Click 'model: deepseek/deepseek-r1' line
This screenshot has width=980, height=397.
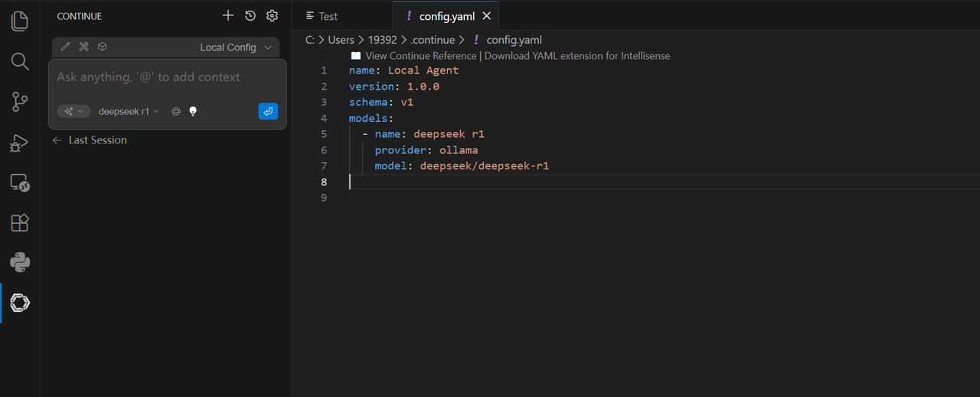462,166
